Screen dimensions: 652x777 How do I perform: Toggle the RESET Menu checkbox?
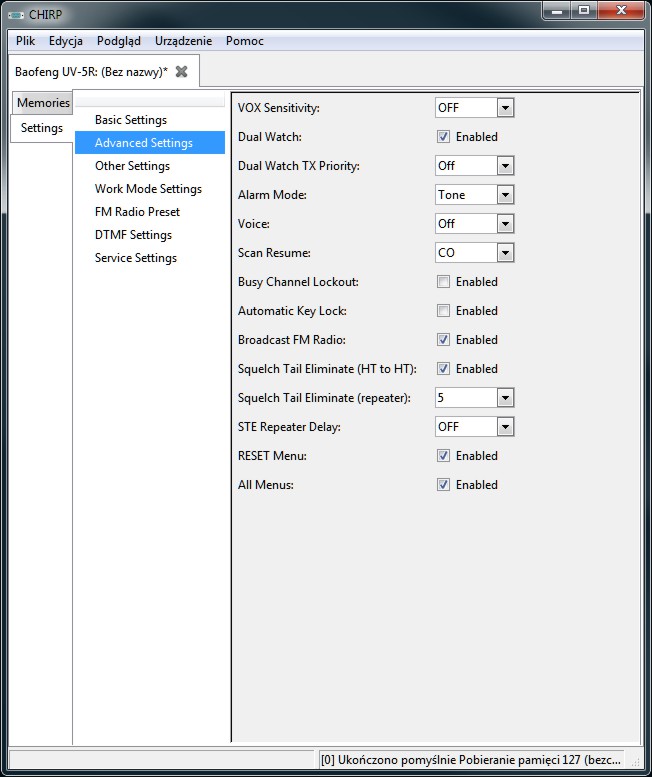click(x=443, y=456)
